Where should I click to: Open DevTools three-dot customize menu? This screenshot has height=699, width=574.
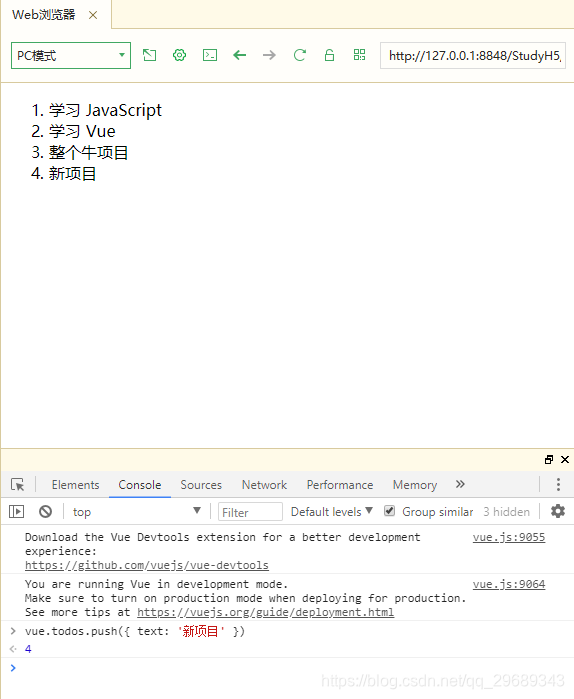pos(558,485)
